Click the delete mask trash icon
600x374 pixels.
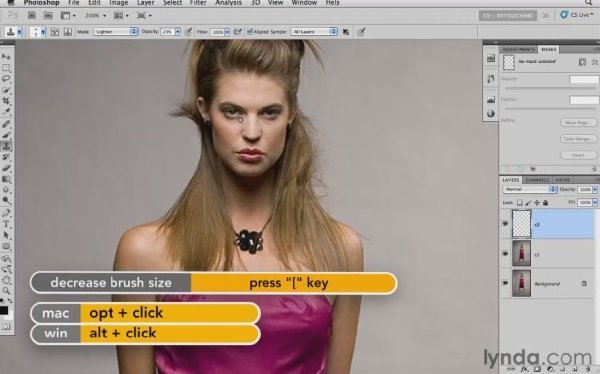coord(594,169)
